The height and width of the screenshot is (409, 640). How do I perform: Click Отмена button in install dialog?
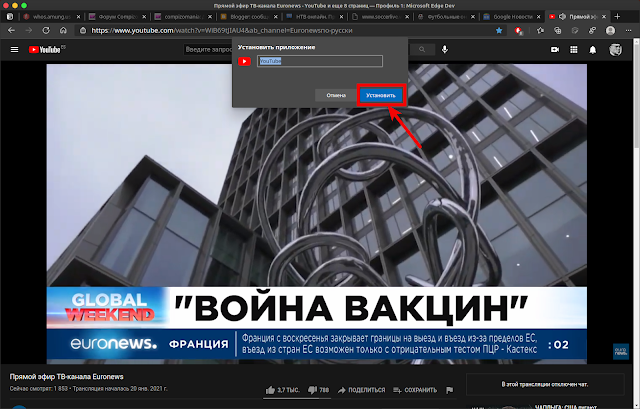pyautogui.click(x=336, y=95)
